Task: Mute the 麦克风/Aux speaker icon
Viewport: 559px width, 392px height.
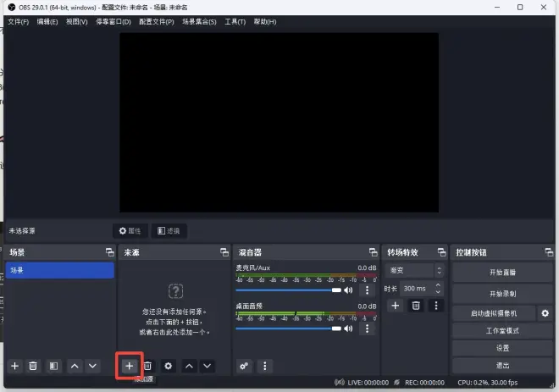Action: [348, 290]
